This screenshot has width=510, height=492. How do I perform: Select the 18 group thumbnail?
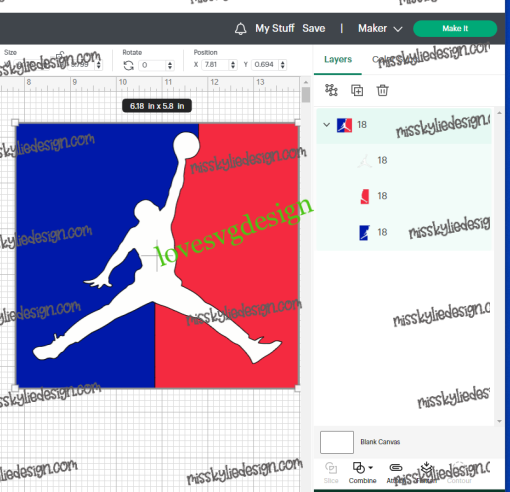[344, 125]
